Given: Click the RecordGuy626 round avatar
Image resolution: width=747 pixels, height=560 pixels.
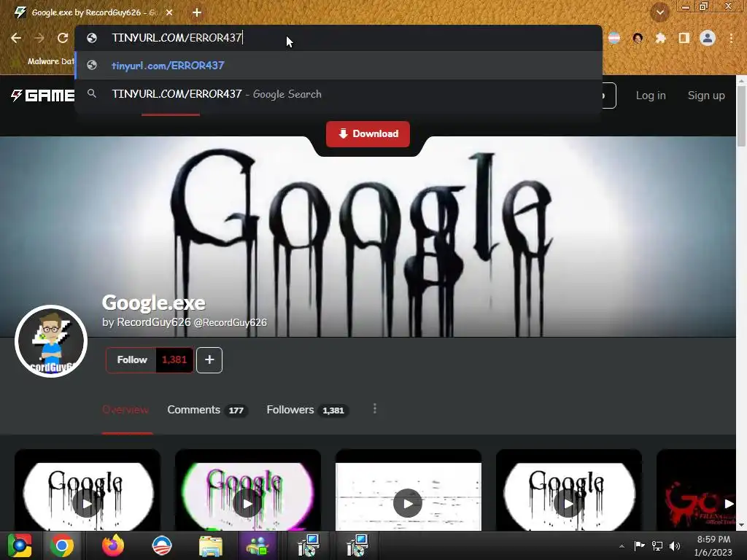Looking at the screenshot, I should coord(51,341).
